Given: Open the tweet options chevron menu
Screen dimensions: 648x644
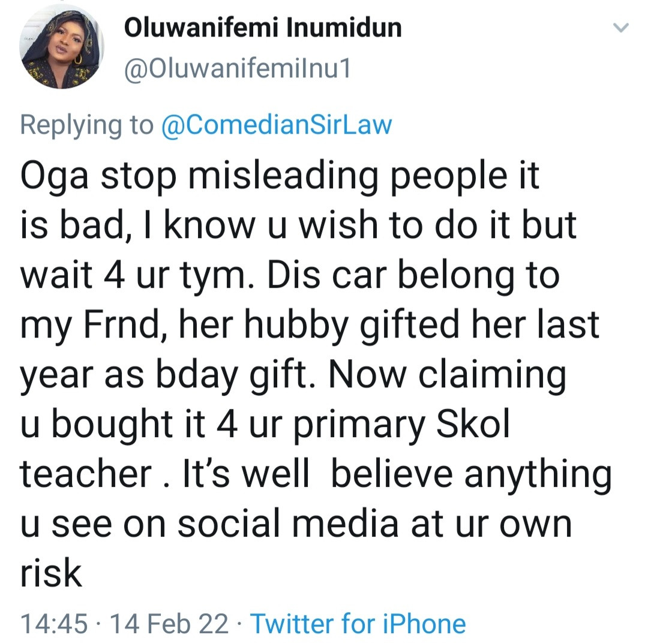Looking at the screenshot, I should point(621,28).
